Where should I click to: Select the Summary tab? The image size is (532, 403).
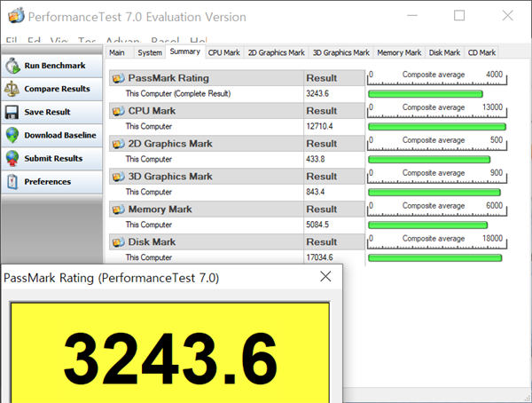pos(185,51)
